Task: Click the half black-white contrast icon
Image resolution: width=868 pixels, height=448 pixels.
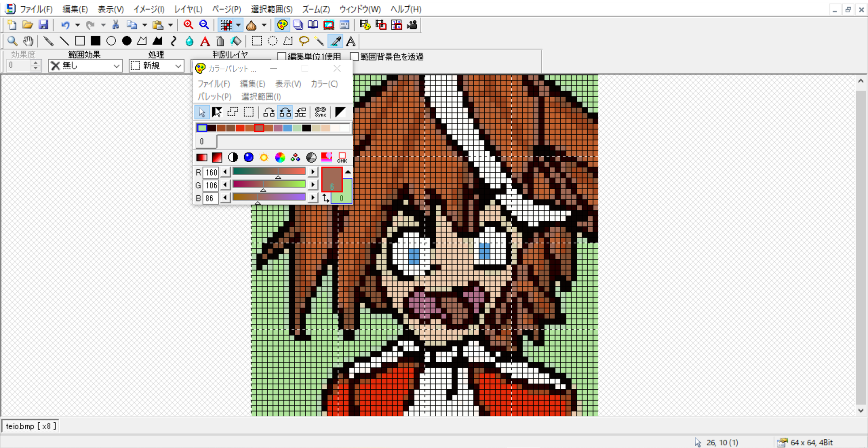Action: click(233, 157)
